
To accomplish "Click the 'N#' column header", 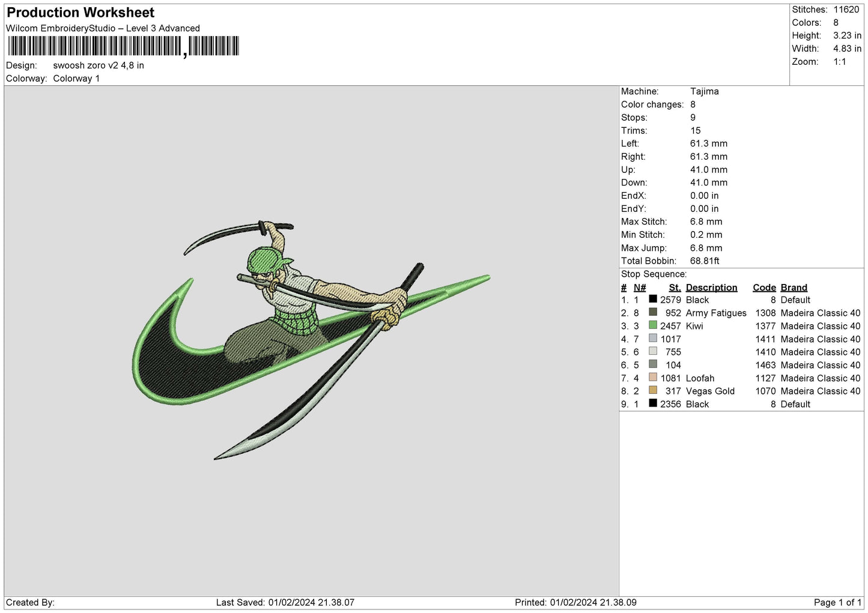I will [x=640, y=288].
